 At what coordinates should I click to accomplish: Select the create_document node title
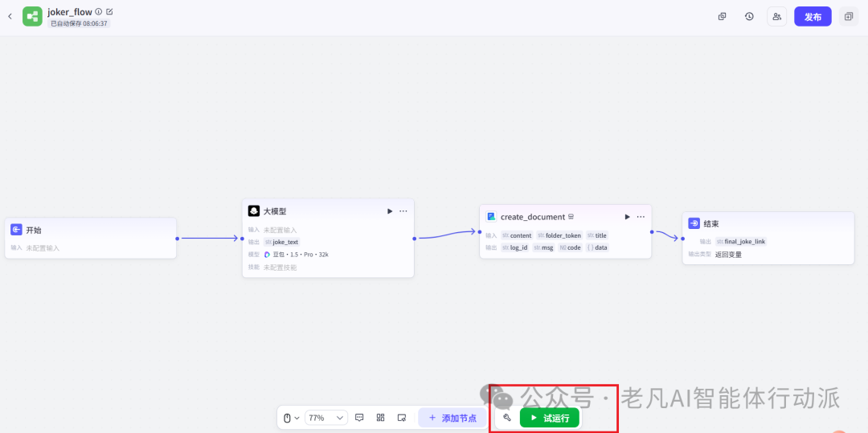click(533, 217)
